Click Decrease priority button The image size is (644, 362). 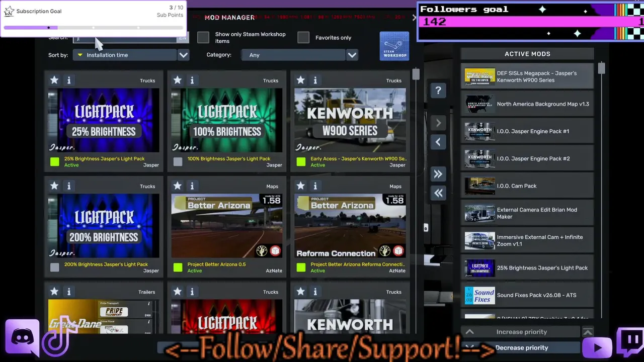(521, 347)
